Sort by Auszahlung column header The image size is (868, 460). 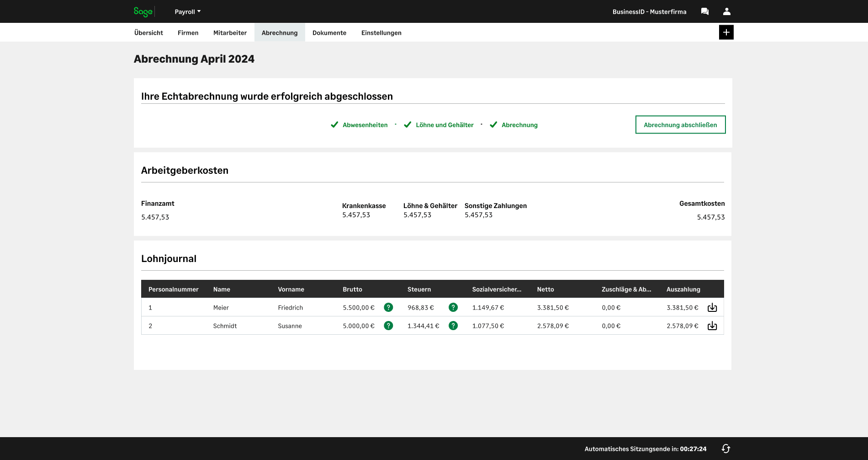coord(683,289)
